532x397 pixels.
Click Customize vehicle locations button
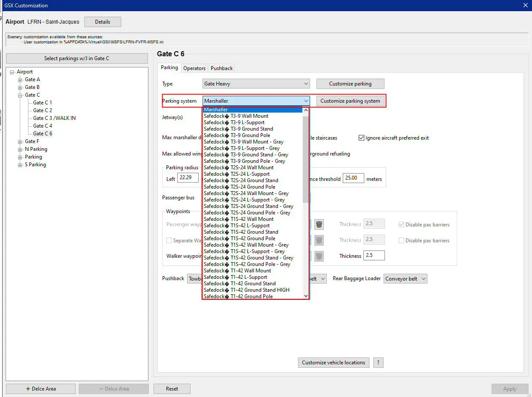click(x=334, y=363)
